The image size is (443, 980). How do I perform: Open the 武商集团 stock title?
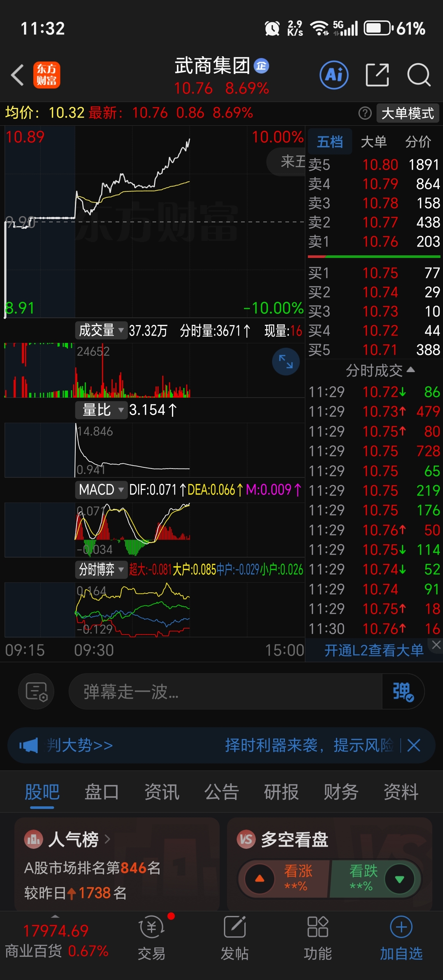[212, 66]
